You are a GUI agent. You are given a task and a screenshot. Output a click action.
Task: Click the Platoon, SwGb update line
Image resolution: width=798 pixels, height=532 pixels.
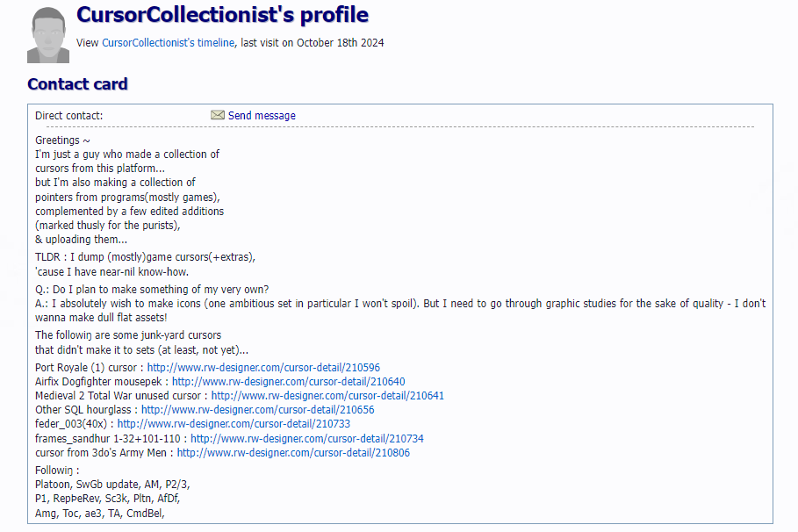tap(112, 484)
